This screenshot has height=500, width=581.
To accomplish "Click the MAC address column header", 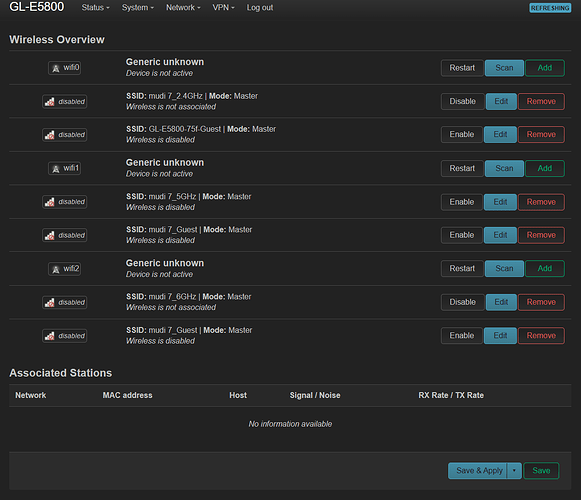I will (127, 395).
